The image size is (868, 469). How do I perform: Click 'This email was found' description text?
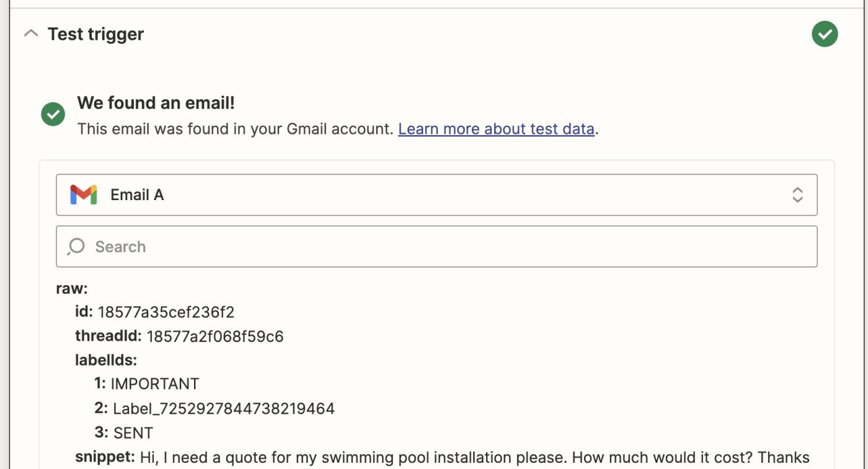[x=236, y=129]
